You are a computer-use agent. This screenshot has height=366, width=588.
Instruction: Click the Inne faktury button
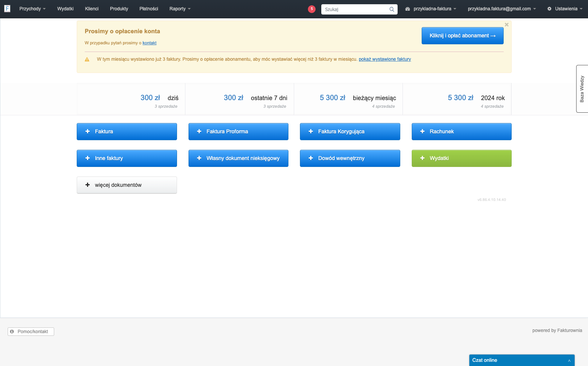coord(127,158)
